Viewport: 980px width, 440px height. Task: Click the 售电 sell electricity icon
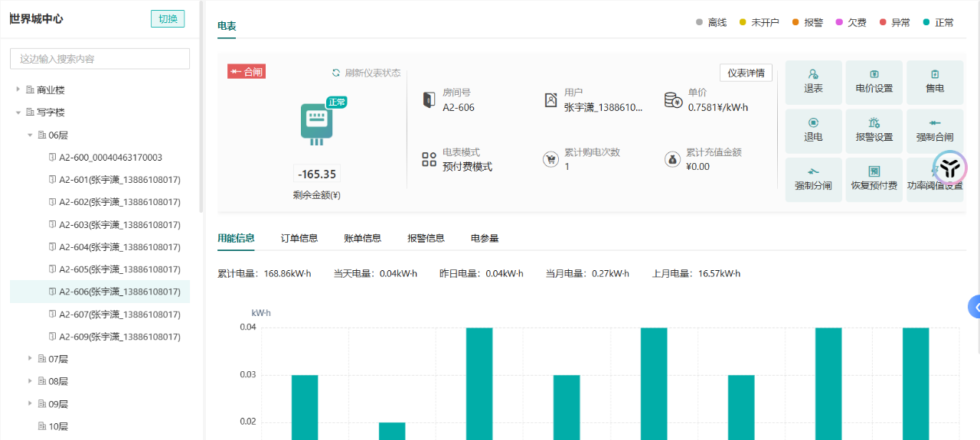(x=934, y=76)
